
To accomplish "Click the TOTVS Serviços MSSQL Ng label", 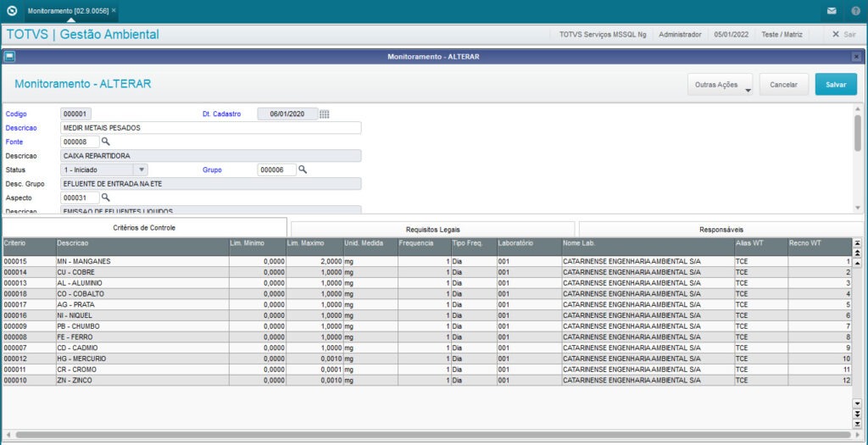I will 603,34.
